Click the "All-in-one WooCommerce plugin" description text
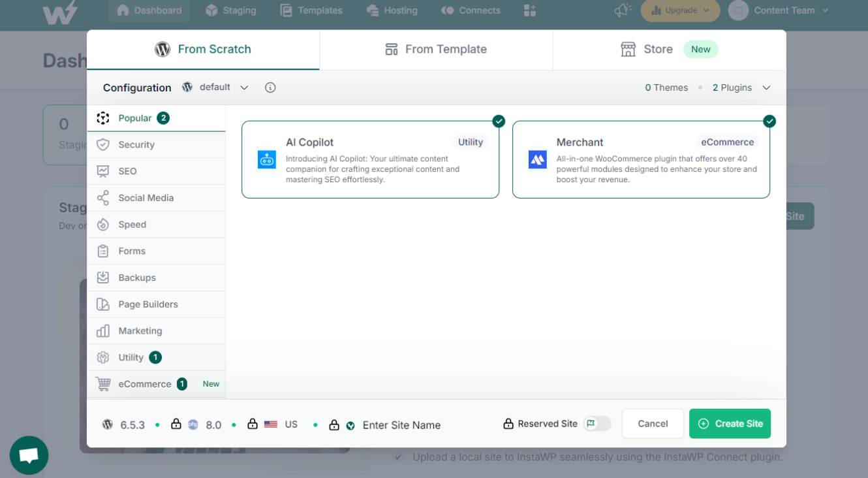868x478 pixels. [657, 169]
